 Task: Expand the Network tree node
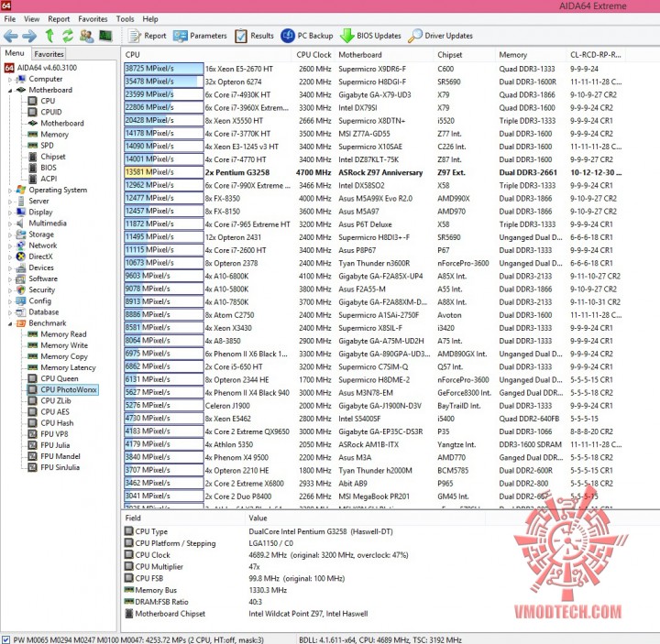pos(10,246)
